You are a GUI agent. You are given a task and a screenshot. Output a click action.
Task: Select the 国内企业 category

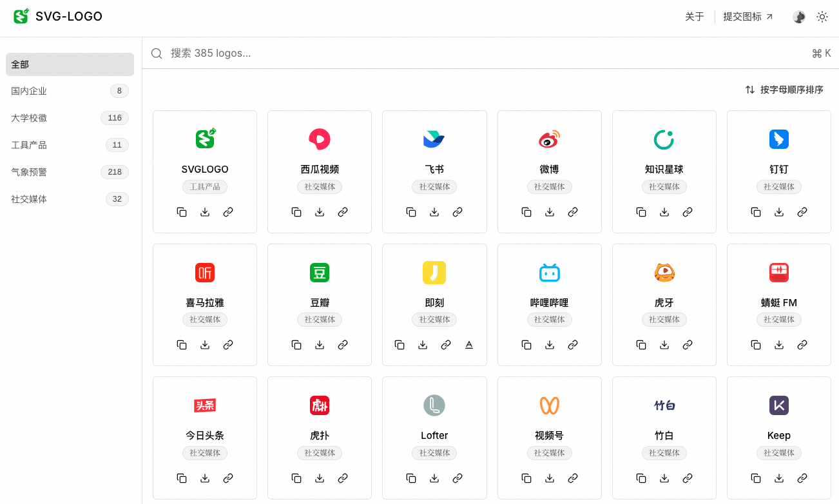coord(70,91)
